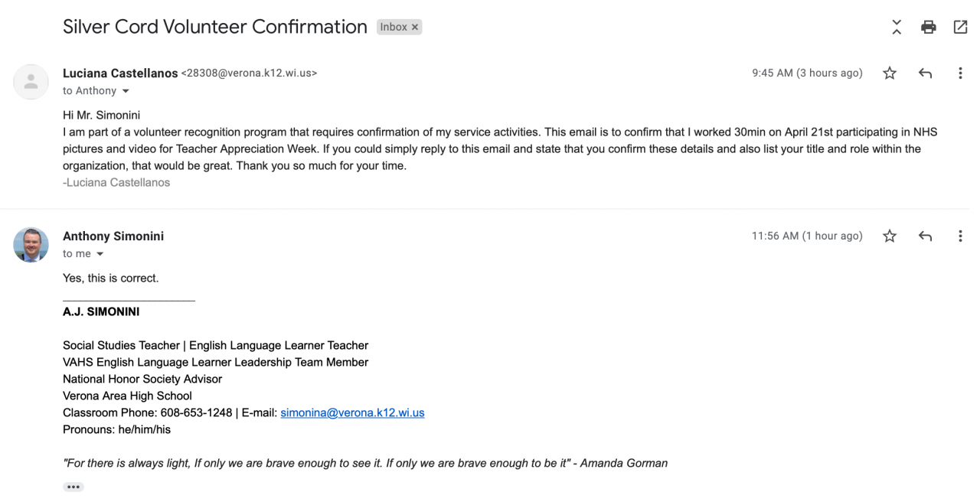The width and height of the screenshot is (980, 502).
Task: Click Anthony Simonini's profile photo
Action: tap(31, 245)
